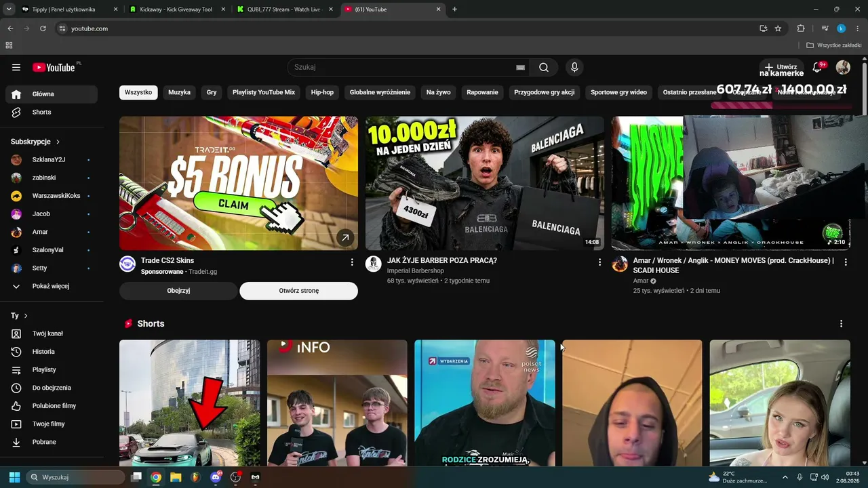Open the Imperial Barbershop channel avatar
Image resolution: width=868 pixels, height=488 pixels.
coord(374,264)
